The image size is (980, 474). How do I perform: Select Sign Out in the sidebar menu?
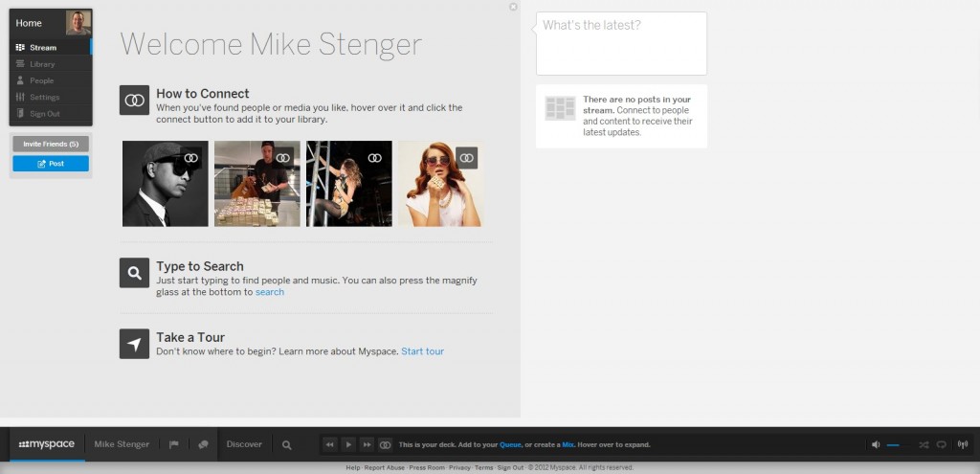(x=51, y=114)
